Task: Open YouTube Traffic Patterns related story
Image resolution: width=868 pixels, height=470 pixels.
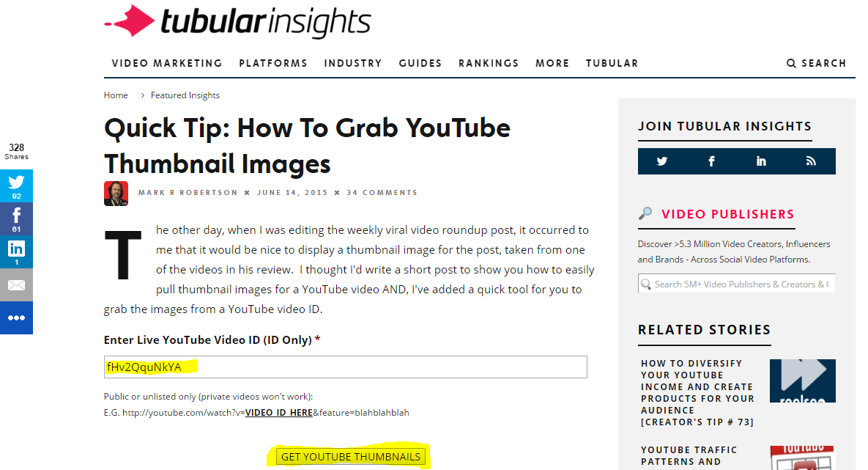Action: click(689, 455)
